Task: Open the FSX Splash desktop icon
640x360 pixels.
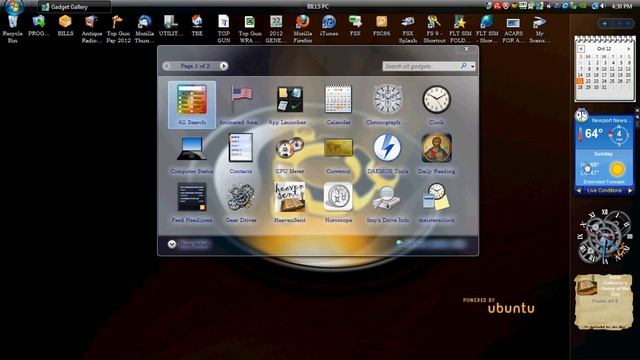Action: click(x=408, y=29)
